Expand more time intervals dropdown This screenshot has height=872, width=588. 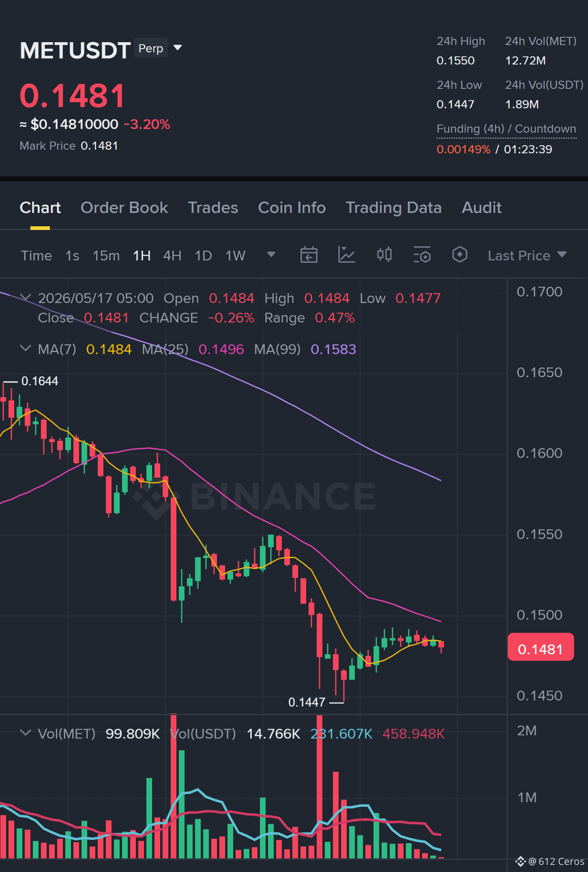tap(271, 255)
